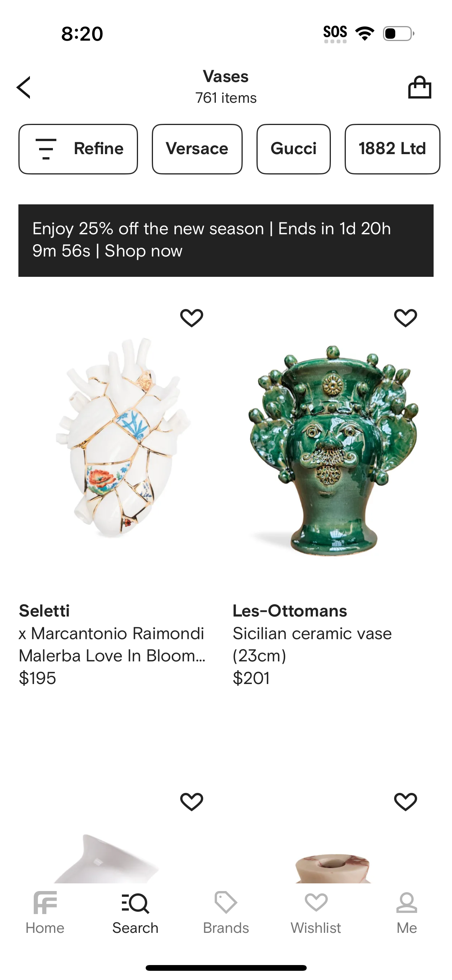Filter vases by Versace
The image size is (452, 980).
(x=197, y=149)
